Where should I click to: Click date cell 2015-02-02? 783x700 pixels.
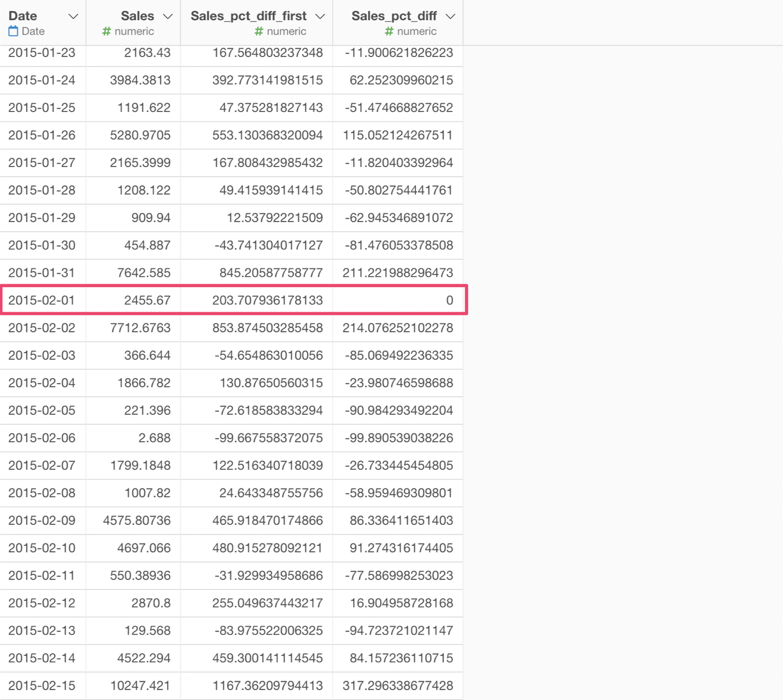42,328
